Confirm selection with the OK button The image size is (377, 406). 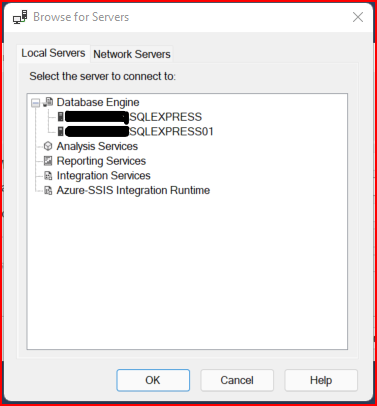pos(153,380)
